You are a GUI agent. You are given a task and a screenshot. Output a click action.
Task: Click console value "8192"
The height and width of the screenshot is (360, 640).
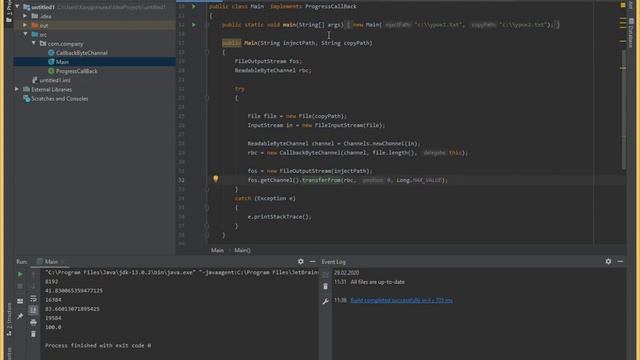[x=51, y=282]
